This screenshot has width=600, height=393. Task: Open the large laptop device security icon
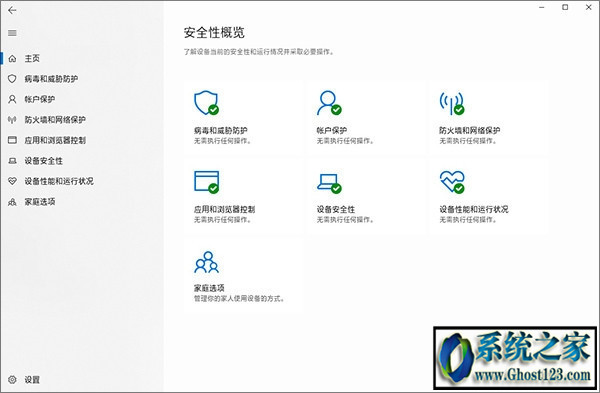(329, 183)
